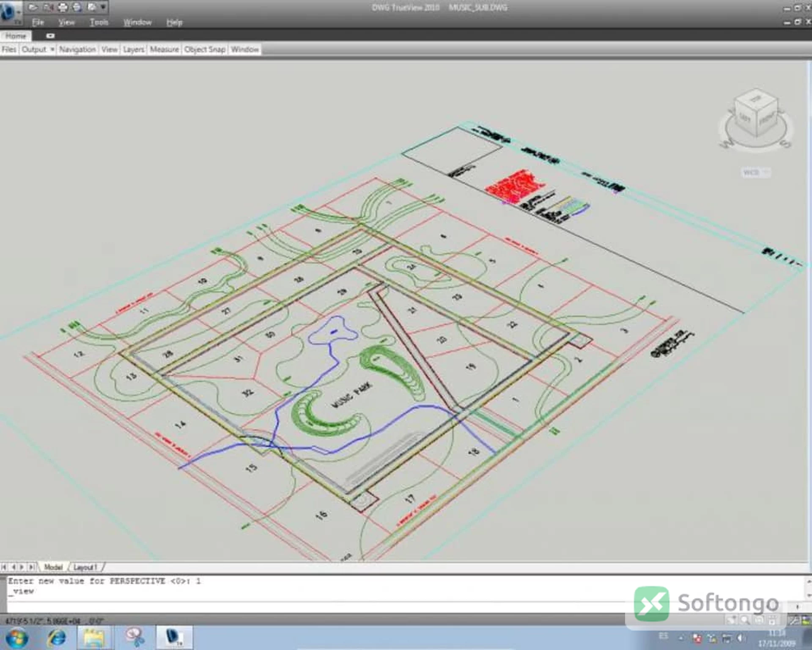Jump to first layout tab with the arrow
The height and width of the screenshot is (650, 812).
tap(4, 567)
